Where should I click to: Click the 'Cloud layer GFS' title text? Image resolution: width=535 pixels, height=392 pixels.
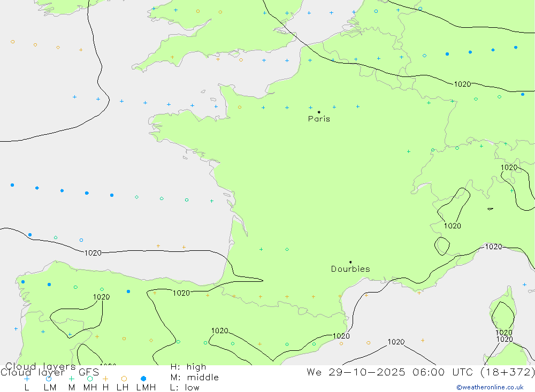50,372
